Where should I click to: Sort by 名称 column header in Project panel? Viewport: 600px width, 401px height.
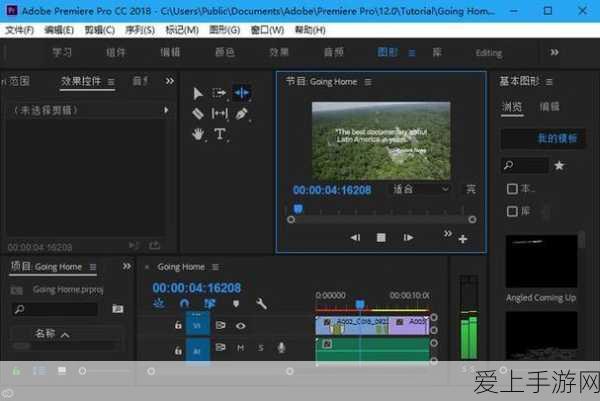coord(45,334)
